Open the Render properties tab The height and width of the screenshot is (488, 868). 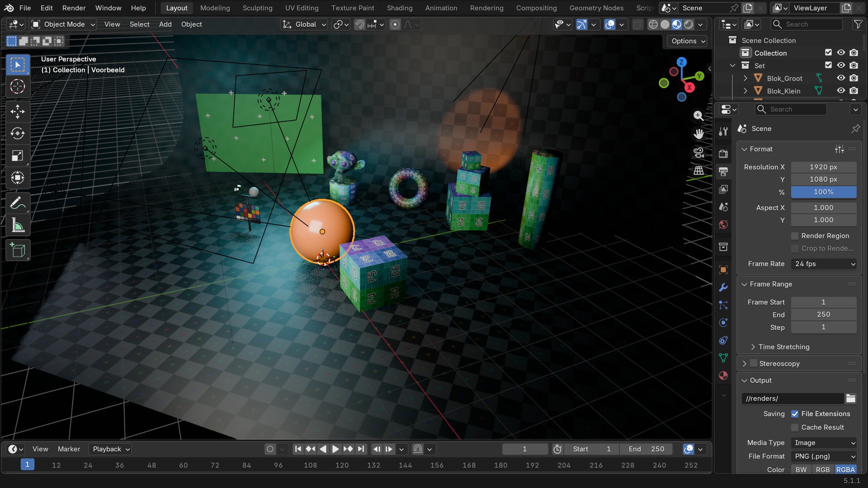(723, 154)
